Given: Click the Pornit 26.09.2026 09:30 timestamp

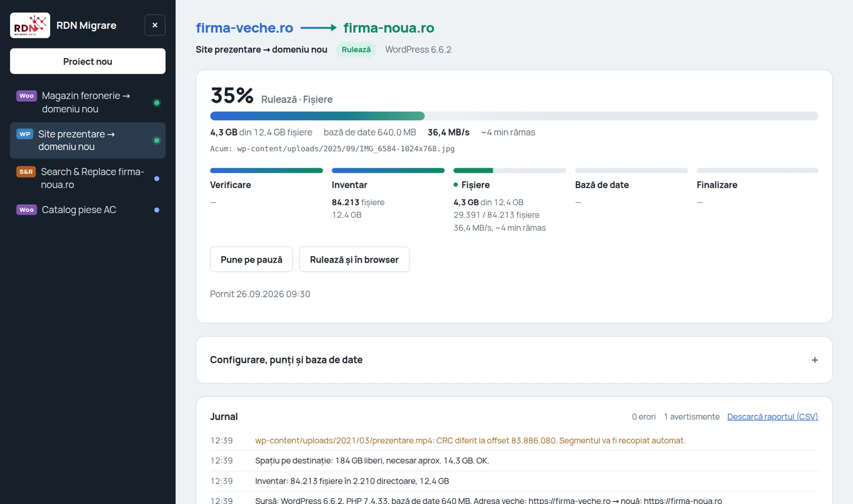Looking at the screenshot, I should click(260, 294).
